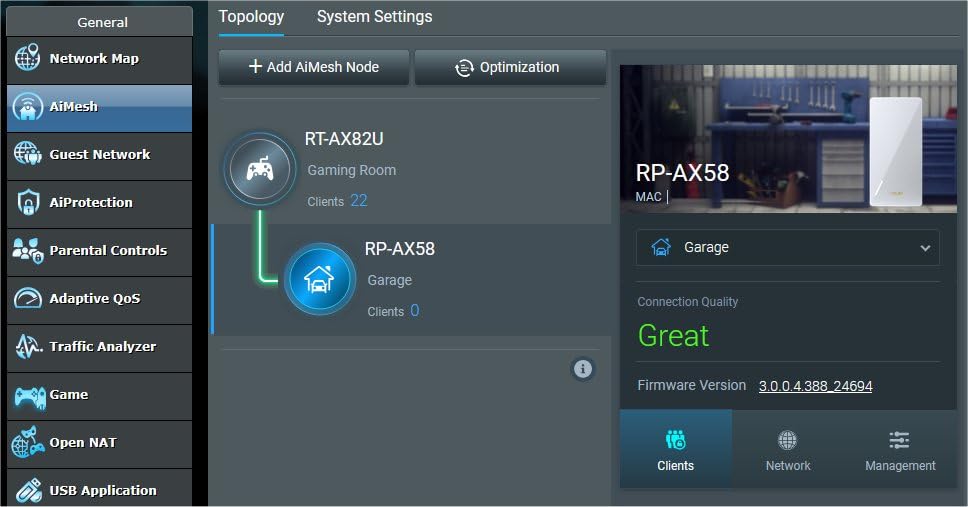Viewport: 968px width, 507px height.
Task: Click the Gaming Room location text
Action: pos(352,170)
